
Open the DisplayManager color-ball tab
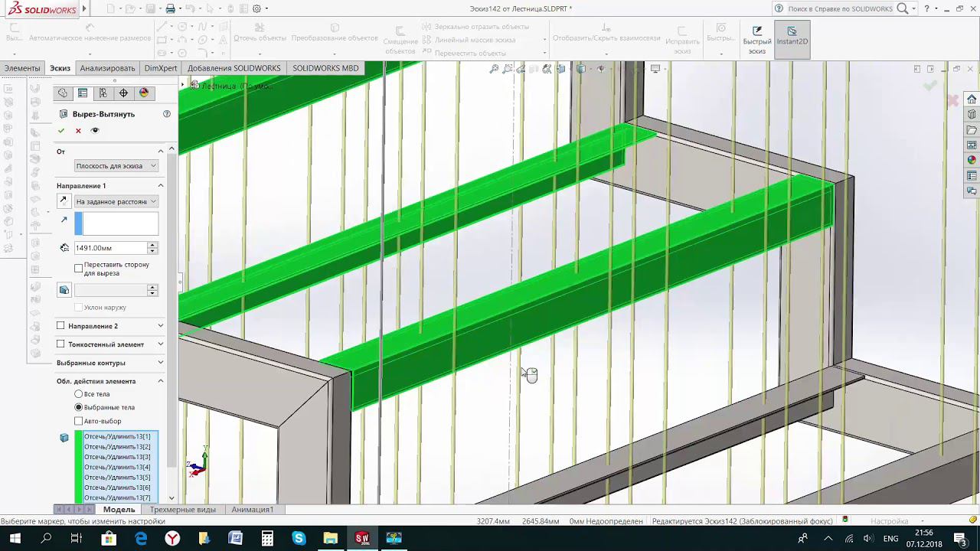pos(144,93)
